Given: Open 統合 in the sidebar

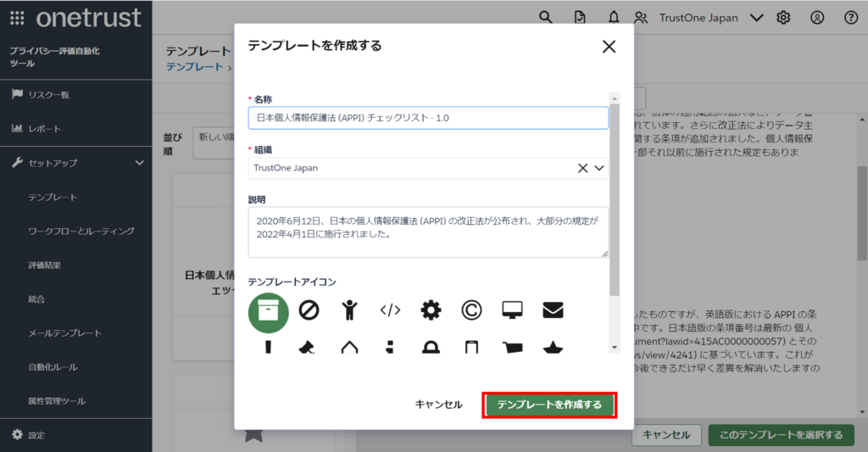Looking at the screenshot, I should pos(36,299).
